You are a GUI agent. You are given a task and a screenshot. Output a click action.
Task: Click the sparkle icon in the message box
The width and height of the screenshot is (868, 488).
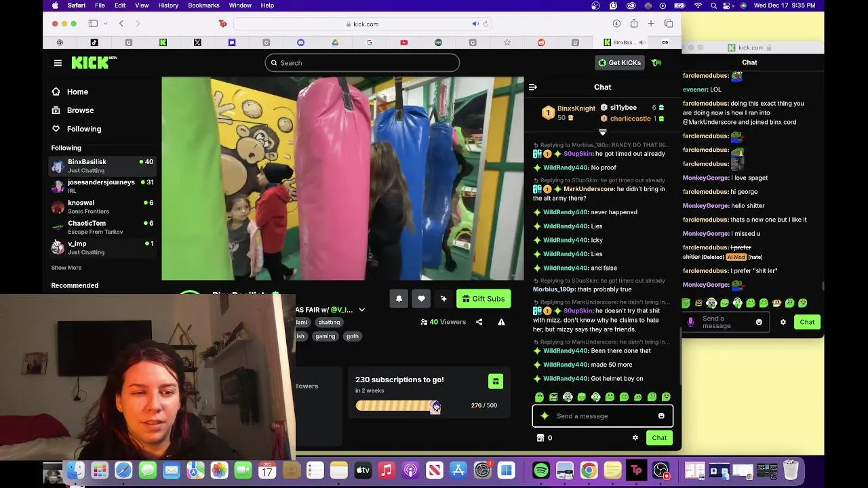pos(545,416)
